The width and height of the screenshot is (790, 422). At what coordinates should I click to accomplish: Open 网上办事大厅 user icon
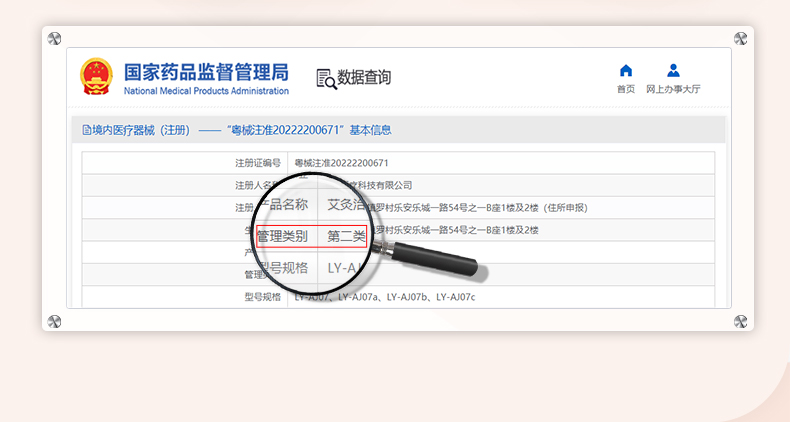click(x=673, y=71)
